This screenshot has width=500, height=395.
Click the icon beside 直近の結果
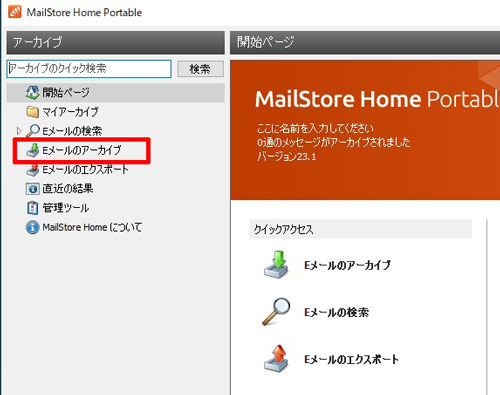pos(32,189)
